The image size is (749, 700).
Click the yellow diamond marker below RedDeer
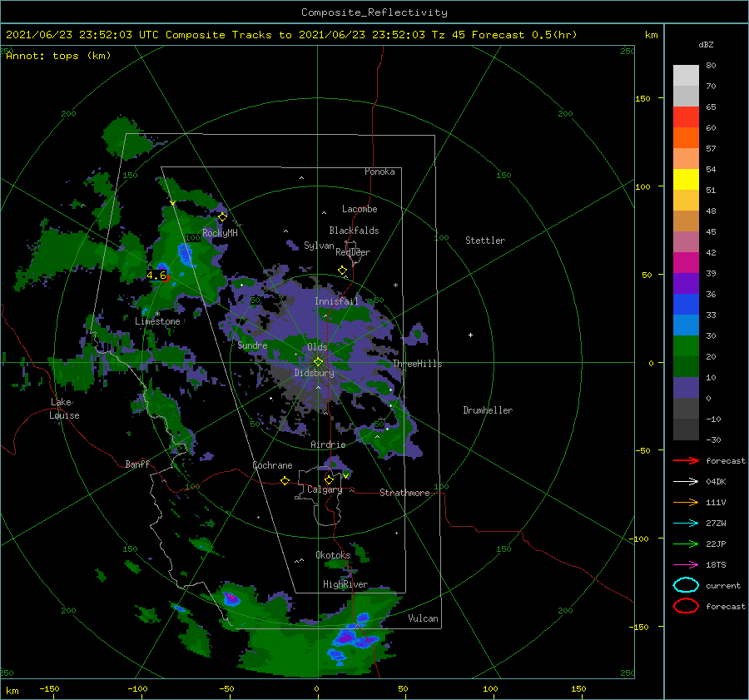[342, 271]
